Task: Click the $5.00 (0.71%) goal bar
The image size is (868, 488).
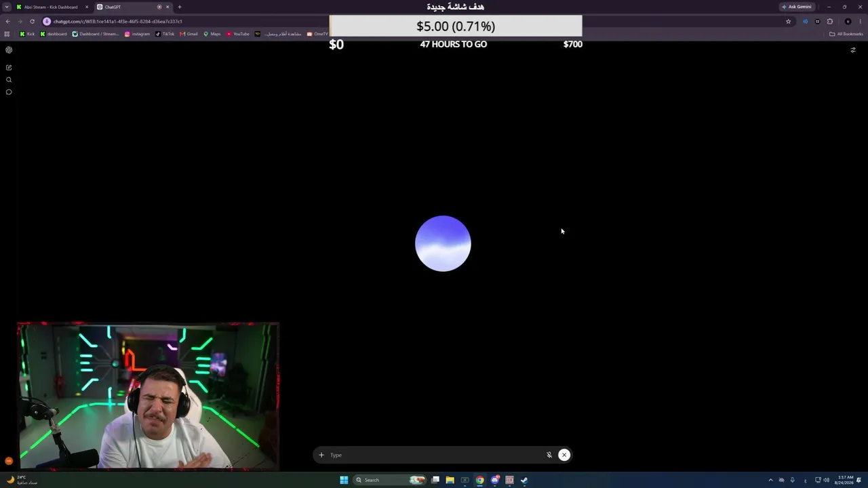Action: [456, 26]
